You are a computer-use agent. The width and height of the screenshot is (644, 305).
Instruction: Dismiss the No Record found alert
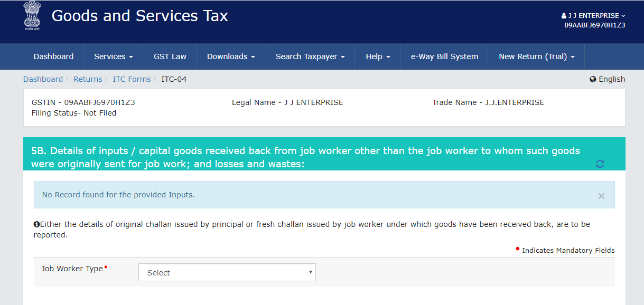point(601,196)
